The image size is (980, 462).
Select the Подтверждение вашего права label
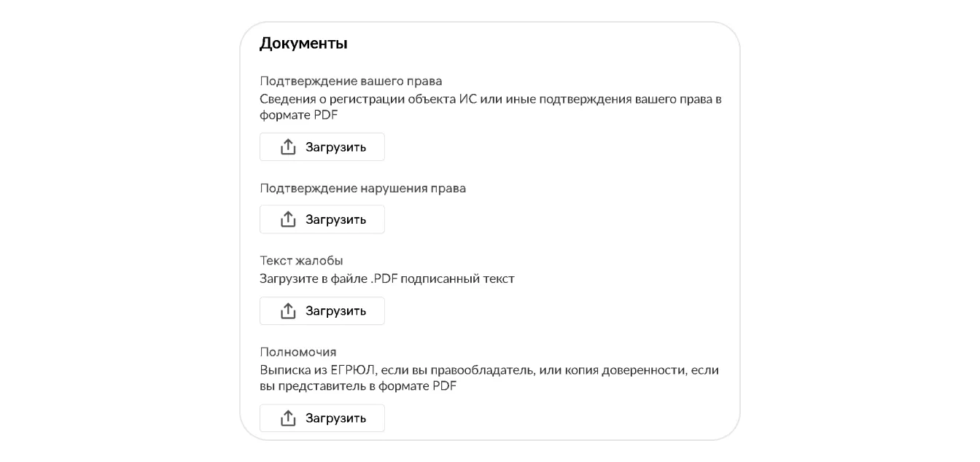pyautogui.click(x=351, y=81)
